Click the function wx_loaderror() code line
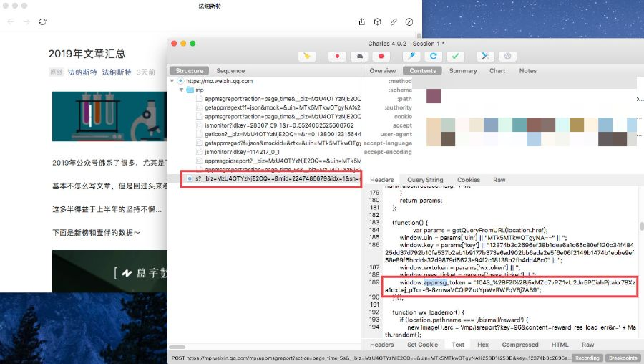 point(429,312)
